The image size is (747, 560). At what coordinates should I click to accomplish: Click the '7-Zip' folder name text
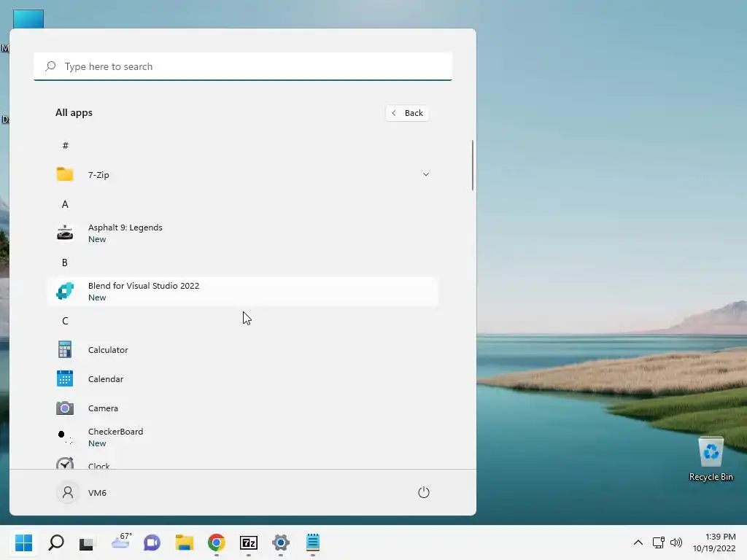[98, 175]
